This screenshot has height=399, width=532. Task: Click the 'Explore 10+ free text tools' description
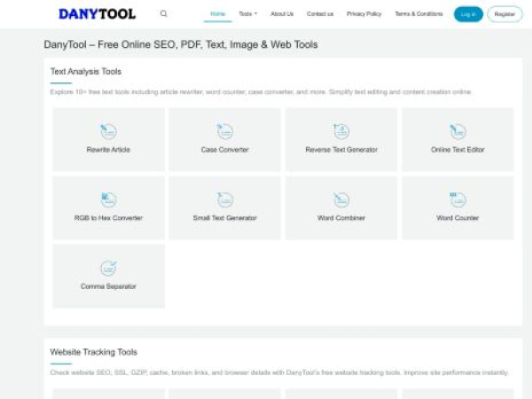pyautogui.click(x=261, y=92)
